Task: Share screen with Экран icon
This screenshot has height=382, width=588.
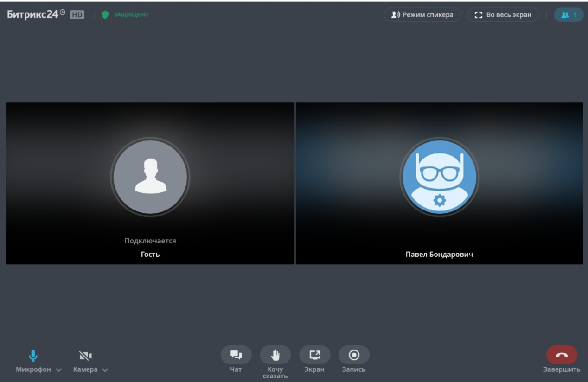Action: 315,355
